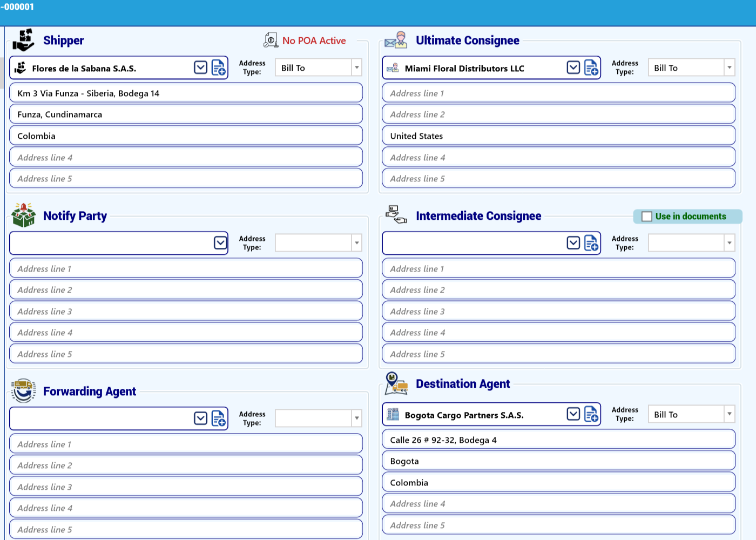Screen dimensions: 756x540
Task: Expand the Ultimate Consignee entity picker
Action: (573, 67)
